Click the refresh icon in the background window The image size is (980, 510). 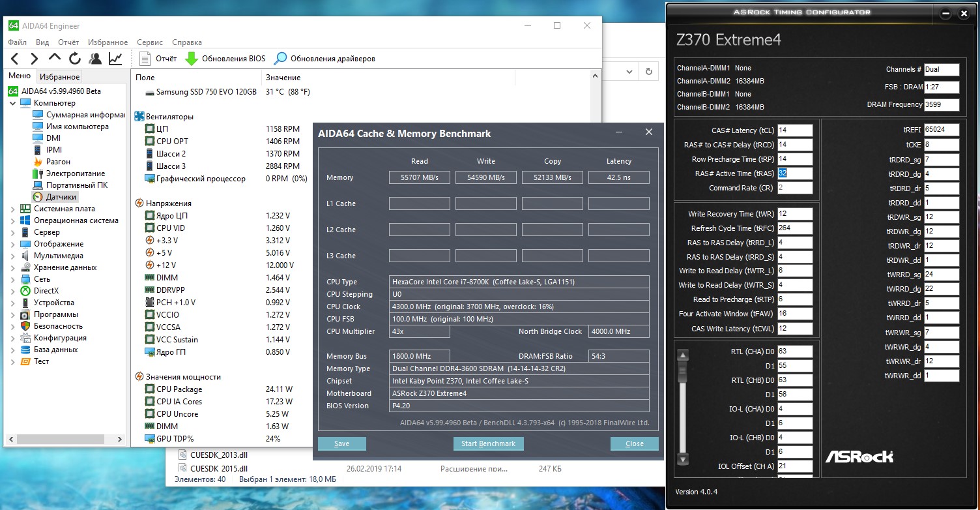(x=648, y=72)
